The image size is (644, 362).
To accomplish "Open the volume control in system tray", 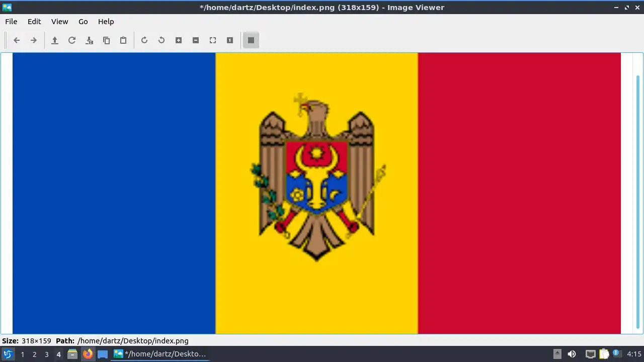I will click(572, 354).
